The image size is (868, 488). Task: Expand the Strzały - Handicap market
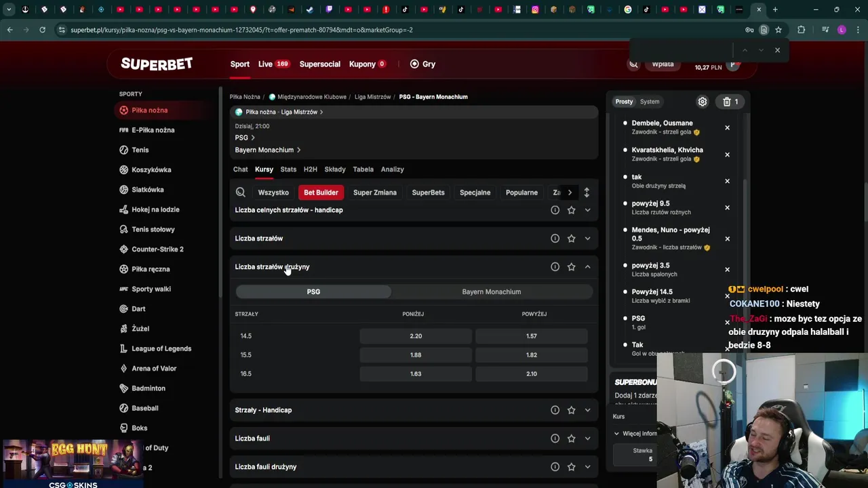(587, 410)
